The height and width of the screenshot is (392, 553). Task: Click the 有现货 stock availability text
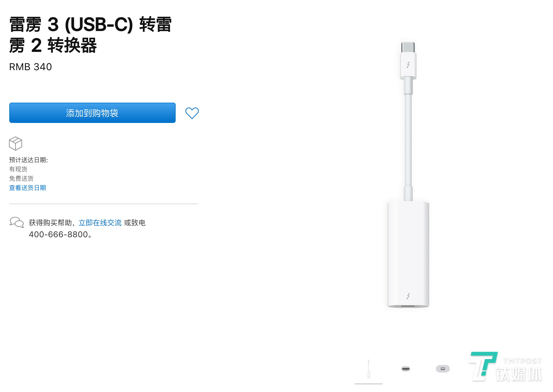(x=18, y=169)
